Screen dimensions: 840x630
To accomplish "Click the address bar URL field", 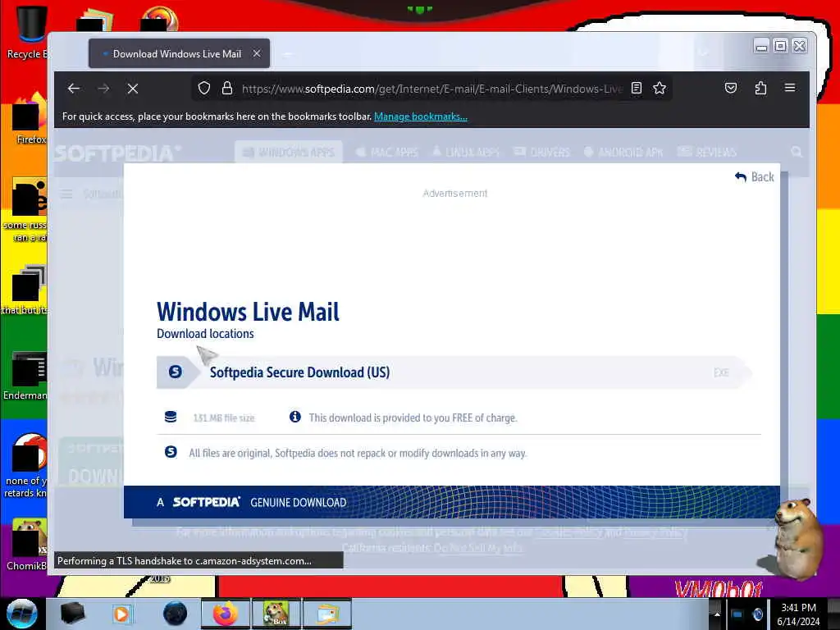I will (431, 89).
